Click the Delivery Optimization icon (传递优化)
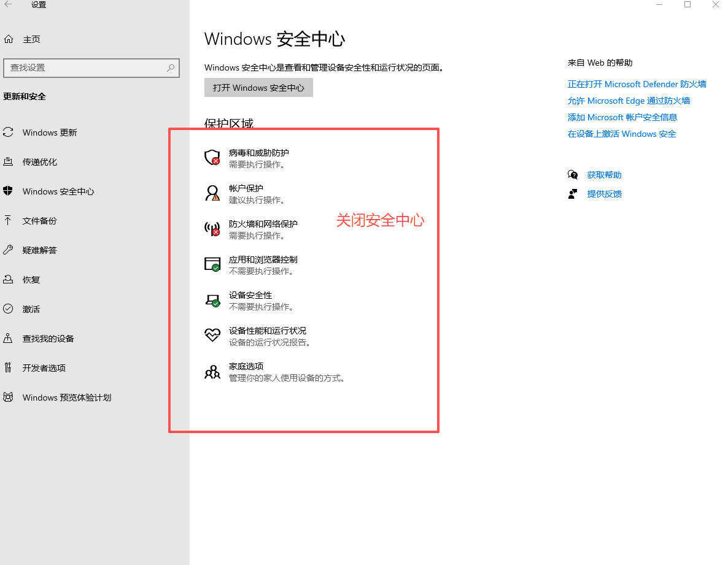The image size is (728, 565). pos(8,162)
